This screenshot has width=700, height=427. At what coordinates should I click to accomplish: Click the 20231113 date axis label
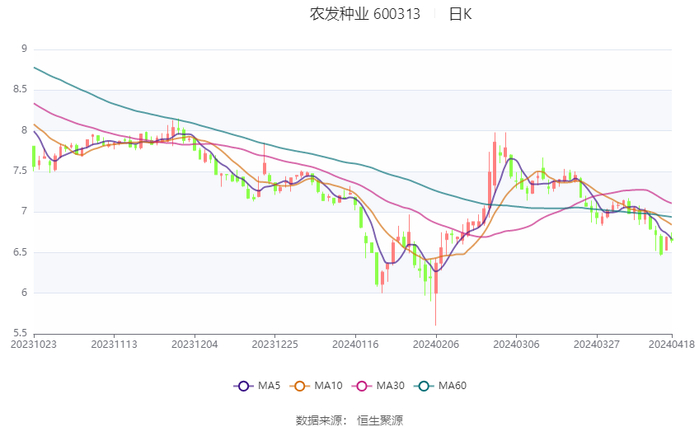click(114, 342)
